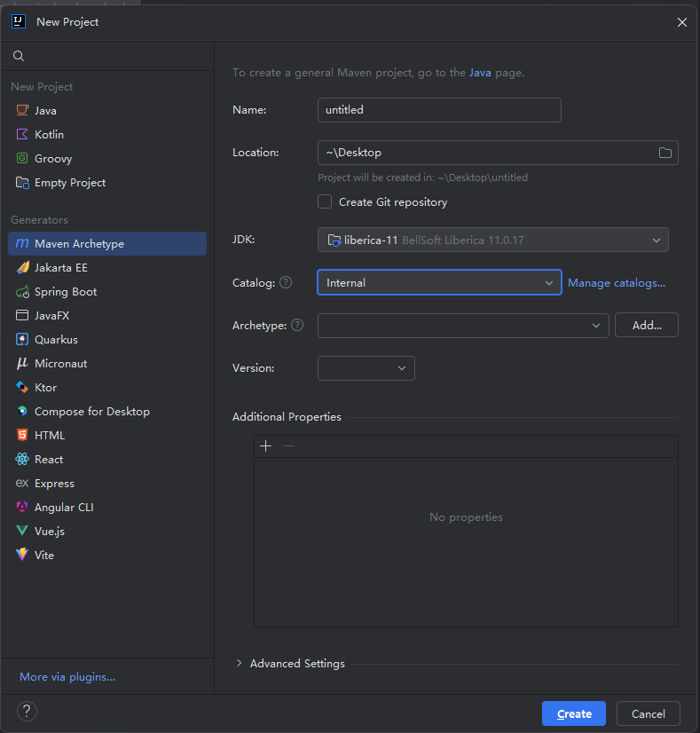The image size is (700, 733).
Task: Click the Vue.js logo icon
Action: 22,531
